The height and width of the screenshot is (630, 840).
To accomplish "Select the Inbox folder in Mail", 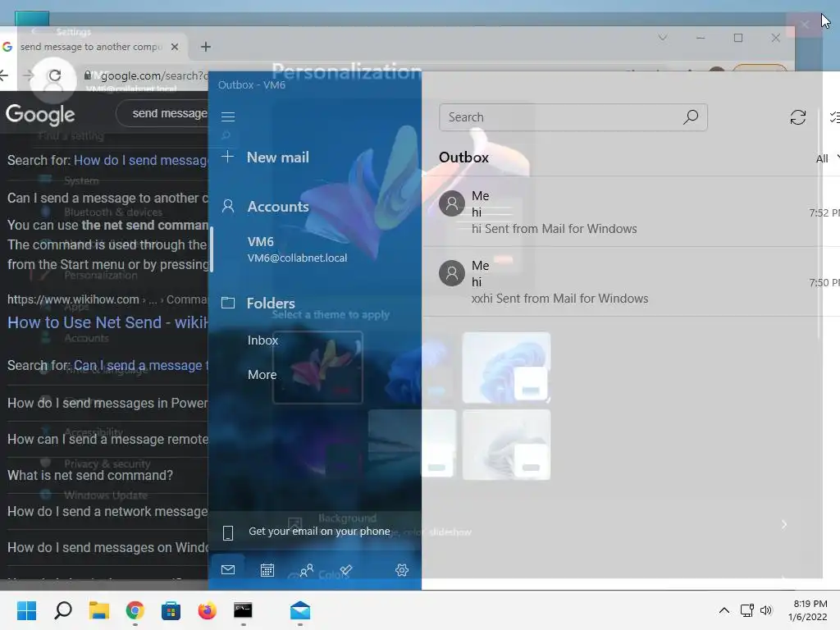I will (262, 340).
